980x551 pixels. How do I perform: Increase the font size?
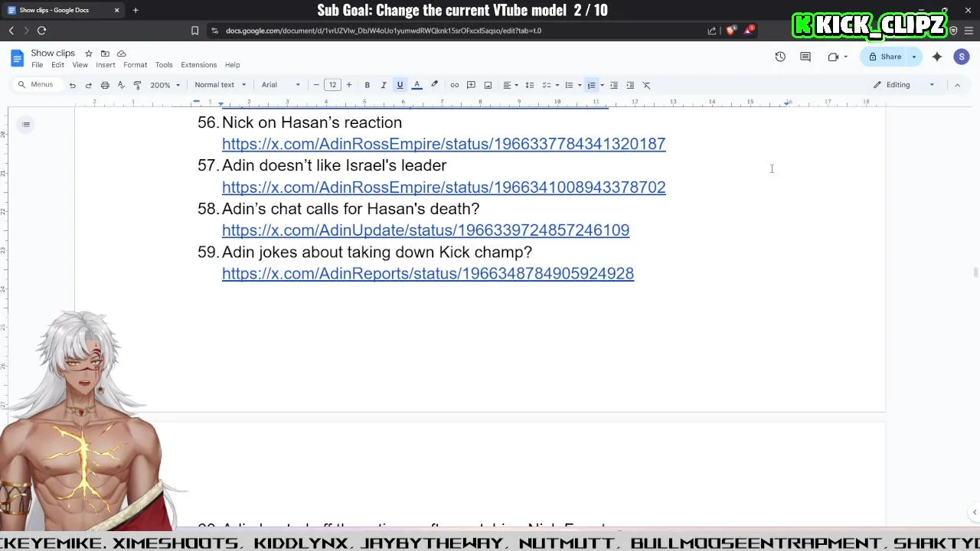[x=349, y=85]
